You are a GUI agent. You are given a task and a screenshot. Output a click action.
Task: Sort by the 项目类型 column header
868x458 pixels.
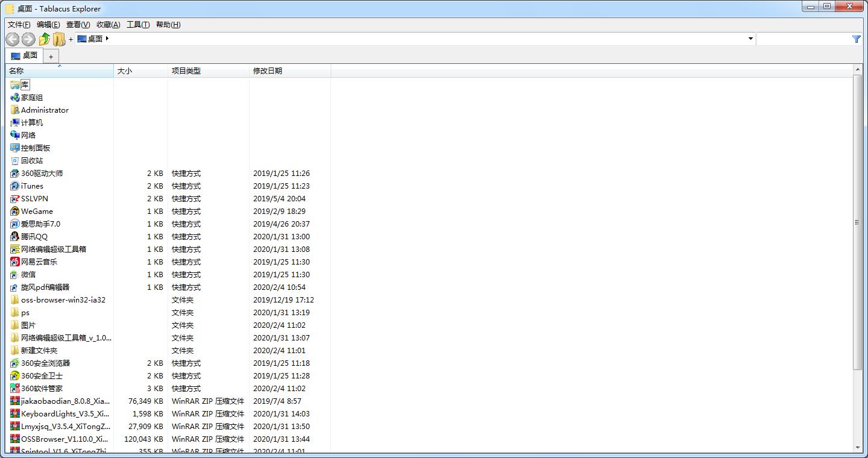(209, 71)
